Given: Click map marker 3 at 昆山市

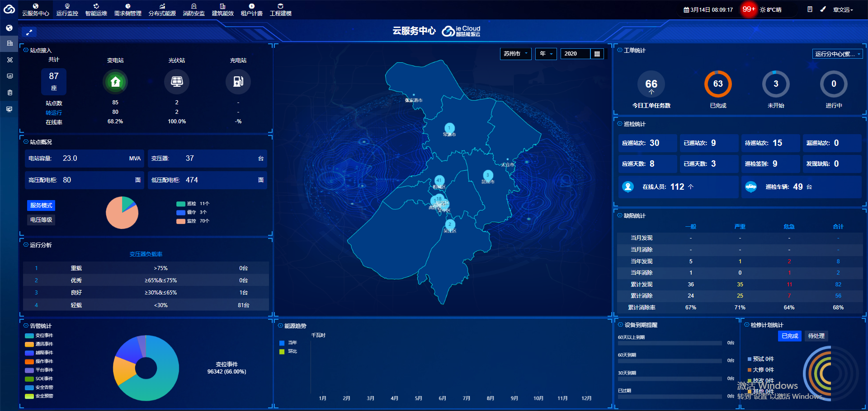Looking at the screenshot, I should coord(488,175).
